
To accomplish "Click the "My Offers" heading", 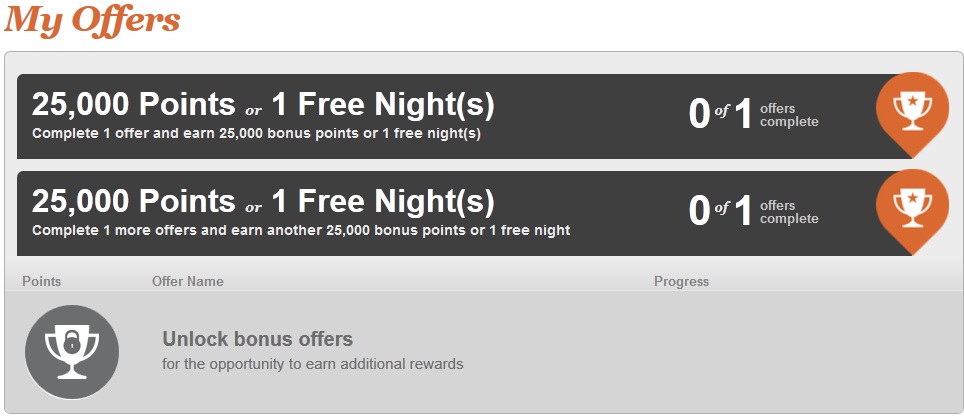I will (92, 19).
